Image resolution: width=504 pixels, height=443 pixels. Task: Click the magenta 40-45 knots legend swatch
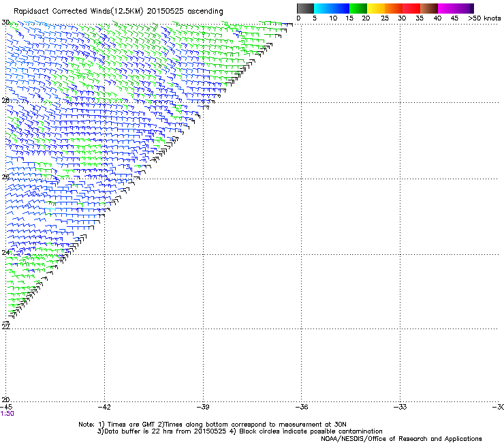pos(447,8)
